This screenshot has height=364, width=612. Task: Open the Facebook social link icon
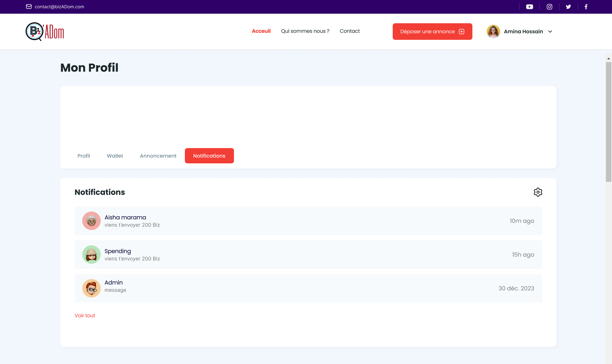point(586,7)
